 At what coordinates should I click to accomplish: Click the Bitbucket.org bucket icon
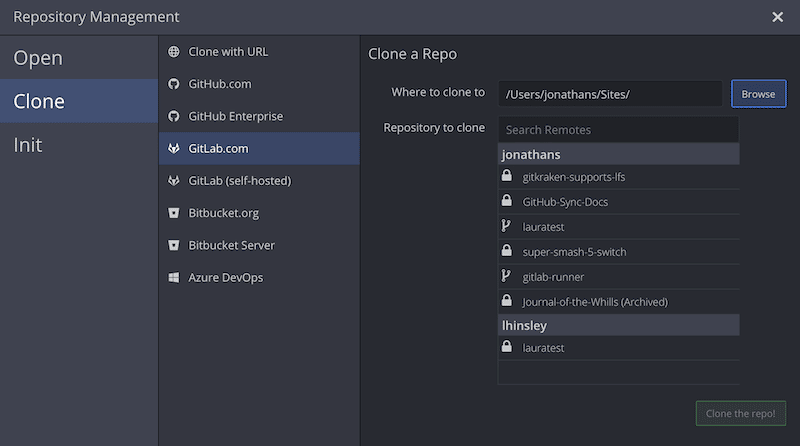click(x=174, y=213)
